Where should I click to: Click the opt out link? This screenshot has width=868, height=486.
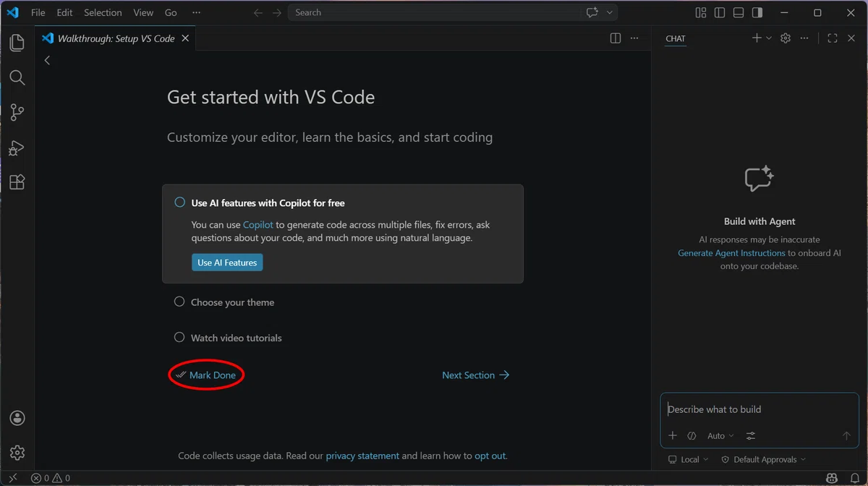point(490,456)
